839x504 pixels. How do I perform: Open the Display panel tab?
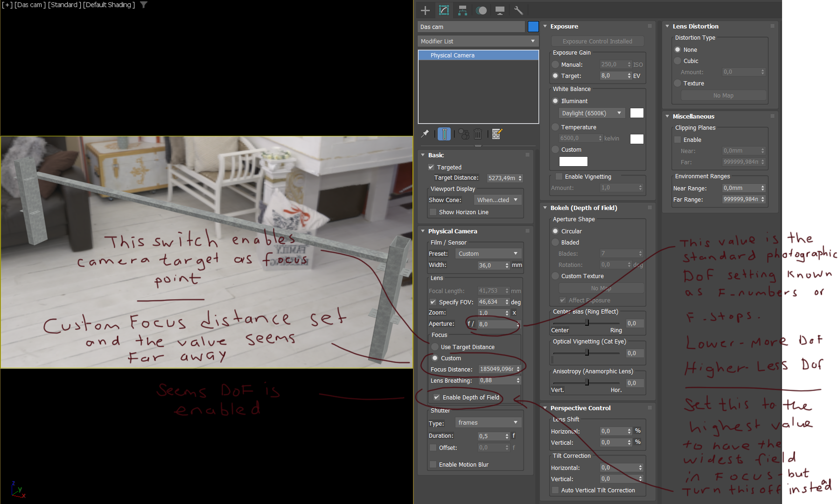point(500,10)
